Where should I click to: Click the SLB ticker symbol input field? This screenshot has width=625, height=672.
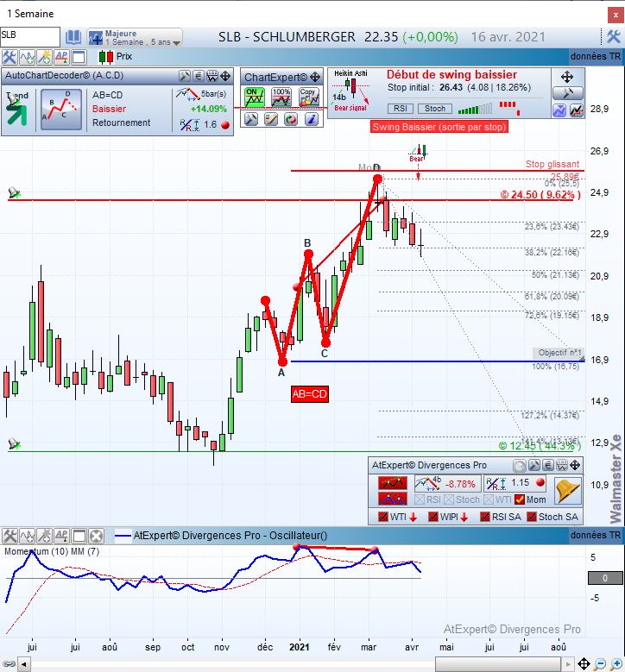(30, 37)
